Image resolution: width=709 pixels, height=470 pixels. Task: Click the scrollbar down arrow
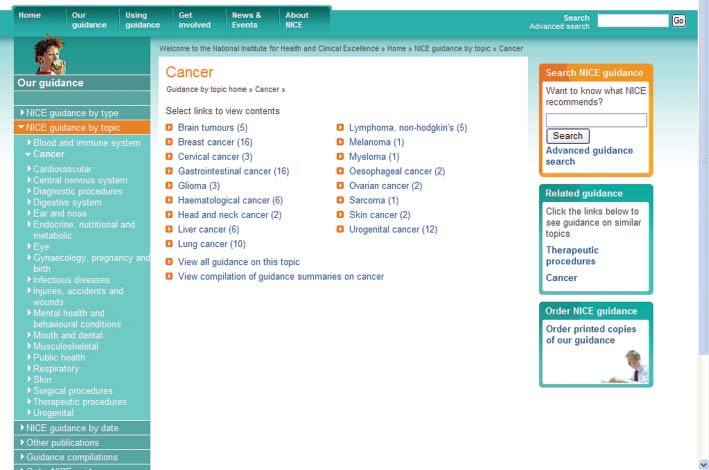704,465
